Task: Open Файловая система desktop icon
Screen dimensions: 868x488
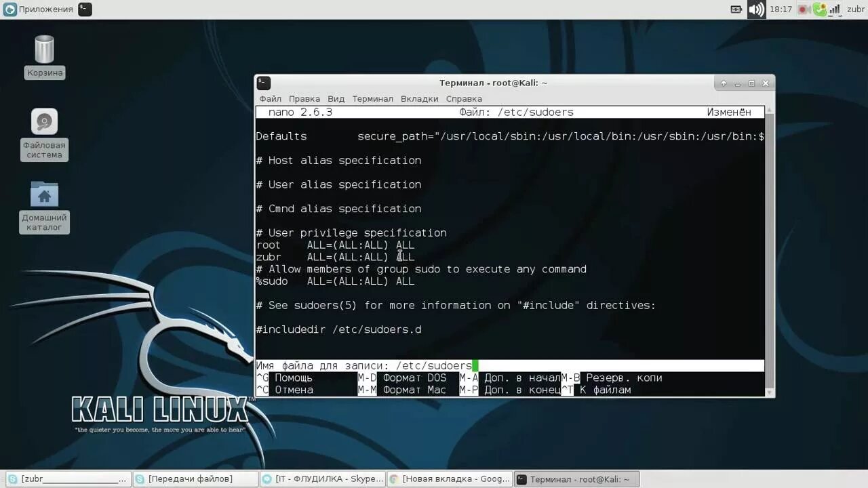Action: pyautogui.click(x=44, y=134)
